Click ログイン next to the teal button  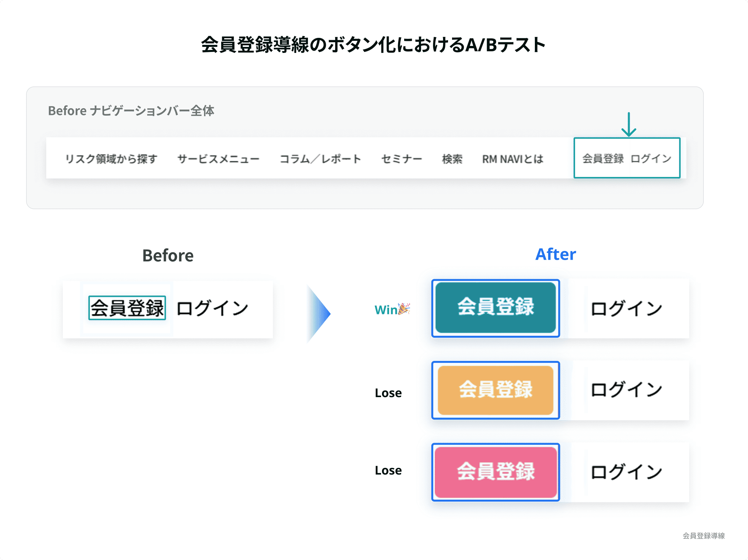(x=626, y=308)
